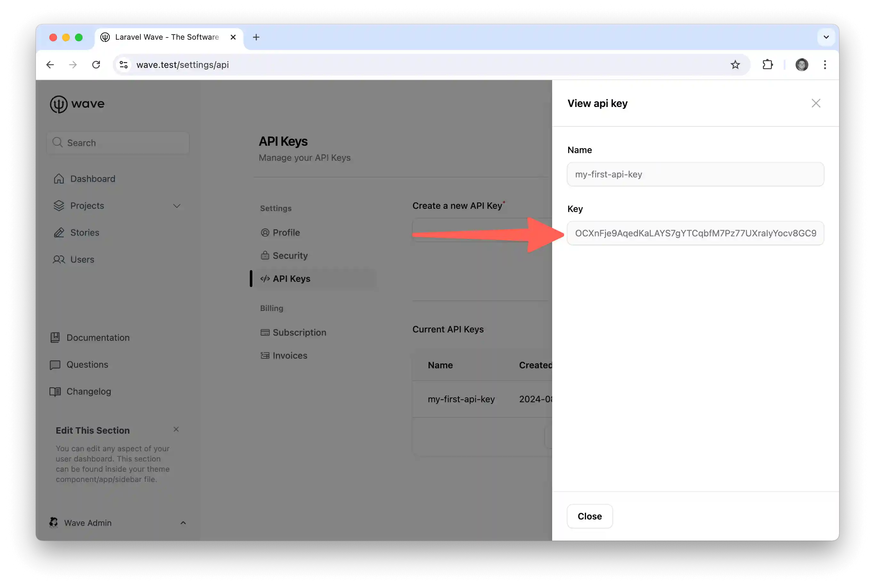Viewport: 875px width, 588px height.
Task: Open the browser tab list dropdown
Action: coord(826,37)
